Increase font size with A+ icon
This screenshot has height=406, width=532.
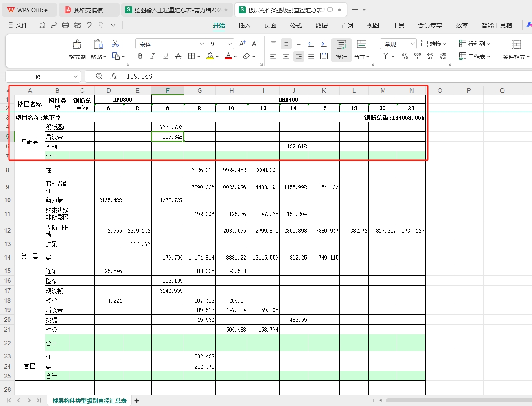[242, 44]
